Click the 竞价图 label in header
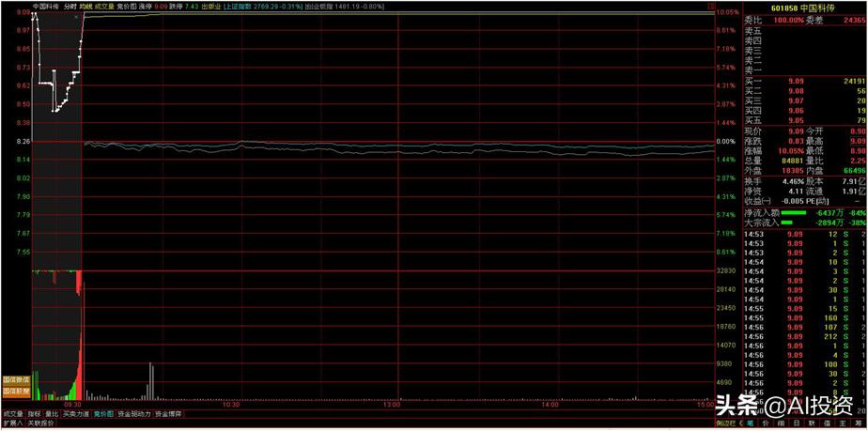This screenshot has height=431, width=868. (126, 6)
